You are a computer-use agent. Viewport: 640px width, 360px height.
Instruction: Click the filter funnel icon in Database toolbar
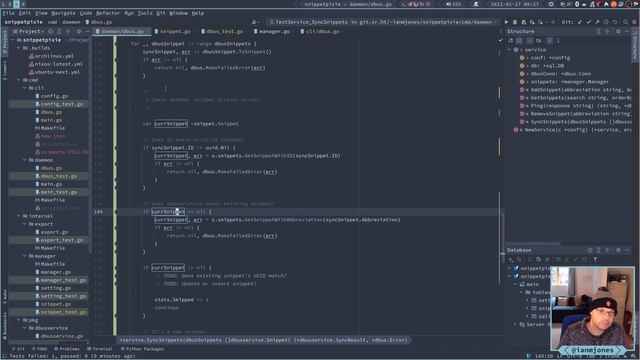point(595,260)
